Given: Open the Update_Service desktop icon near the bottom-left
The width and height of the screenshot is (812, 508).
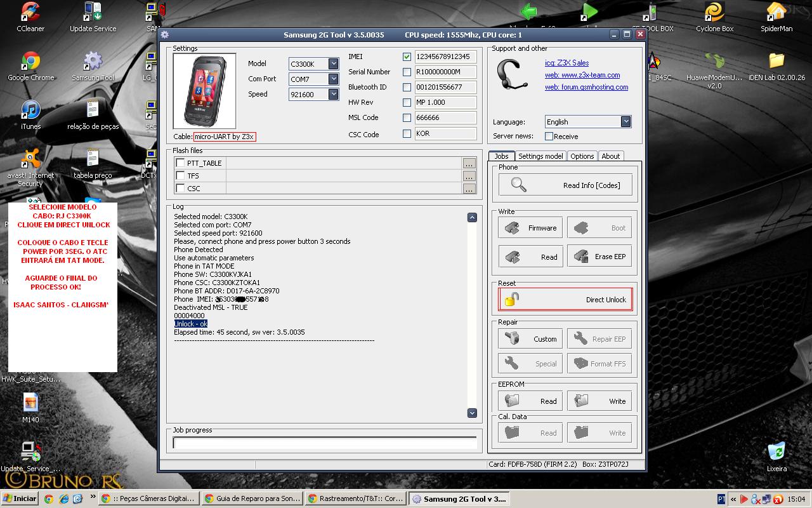Looking at the screenshot, I should tap(30, 457).
